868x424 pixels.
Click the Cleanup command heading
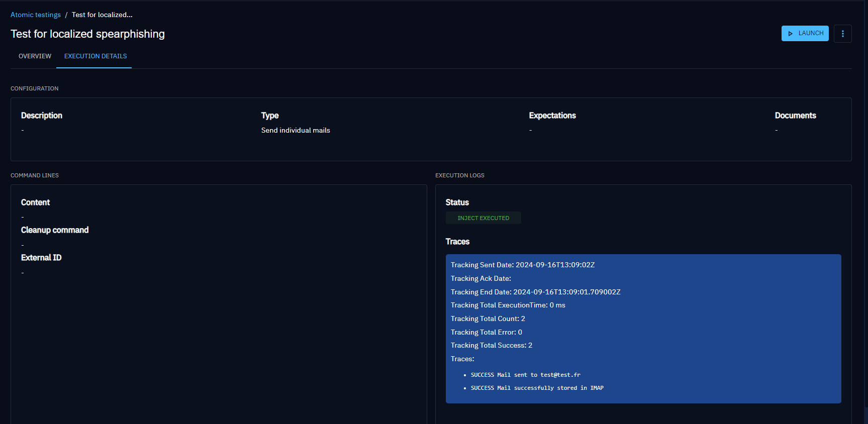[55, 230]
